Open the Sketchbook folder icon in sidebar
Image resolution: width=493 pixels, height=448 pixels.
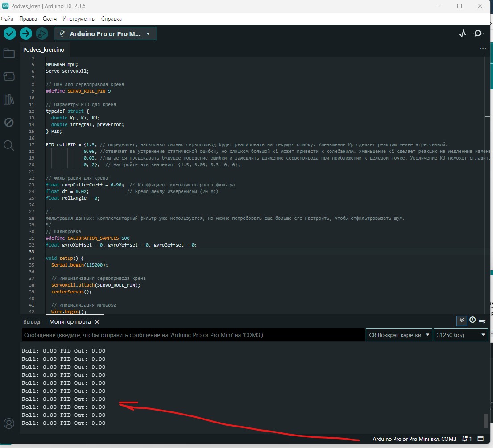coord(9,53)
